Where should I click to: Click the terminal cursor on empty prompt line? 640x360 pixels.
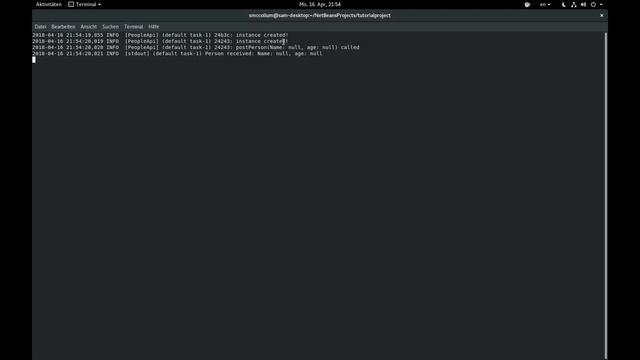(34, 60)
